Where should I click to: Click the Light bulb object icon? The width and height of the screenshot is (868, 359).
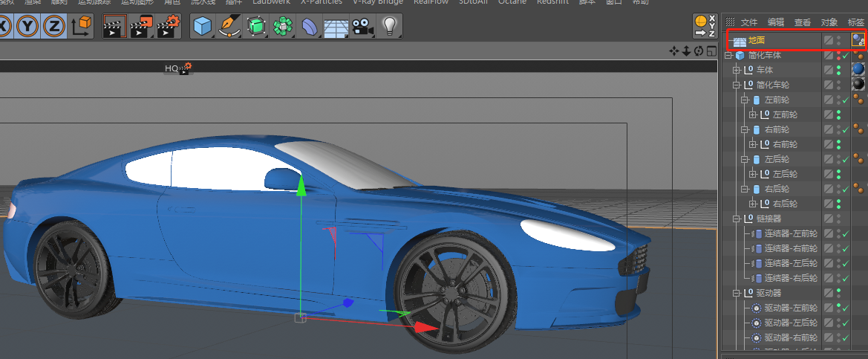pos(391,25)
